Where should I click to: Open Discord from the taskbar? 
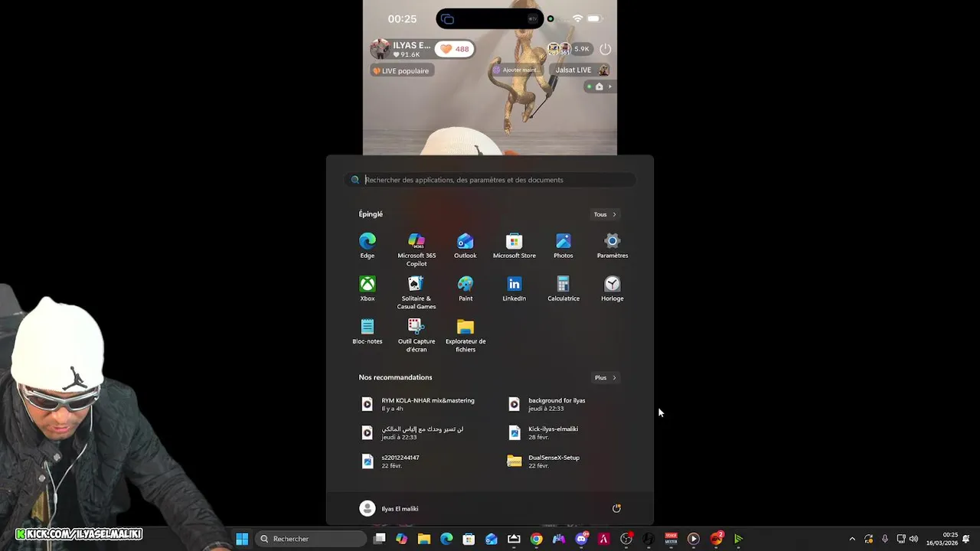pos(581,539)
